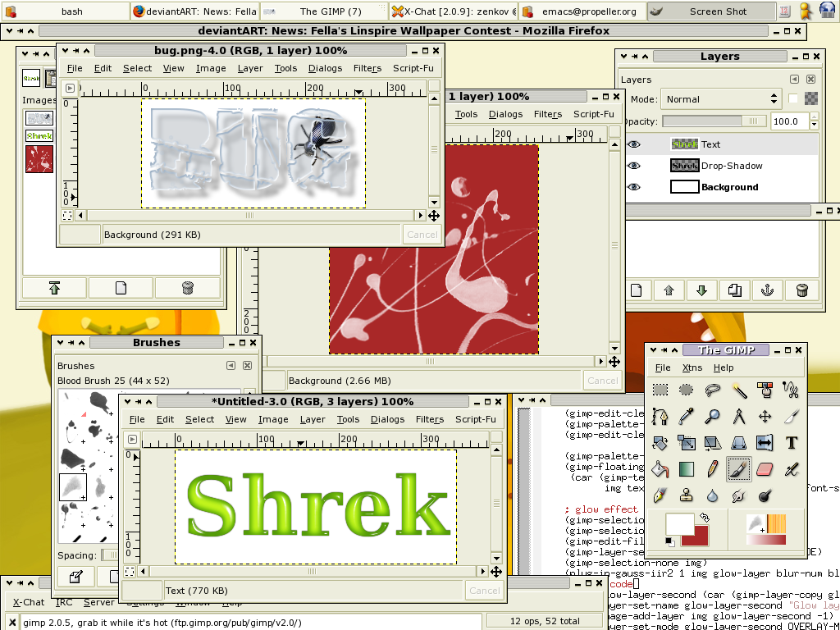Open the Brushes tab menu arrow button
Screen dimensions: 840x630
click(231, 365)
